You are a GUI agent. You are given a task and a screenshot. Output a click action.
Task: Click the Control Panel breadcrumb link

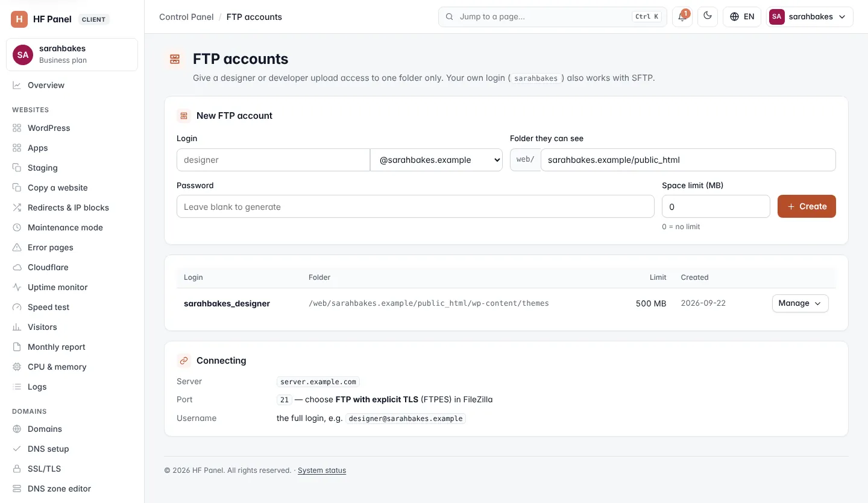pyautogui.click(x=186, y=17)
